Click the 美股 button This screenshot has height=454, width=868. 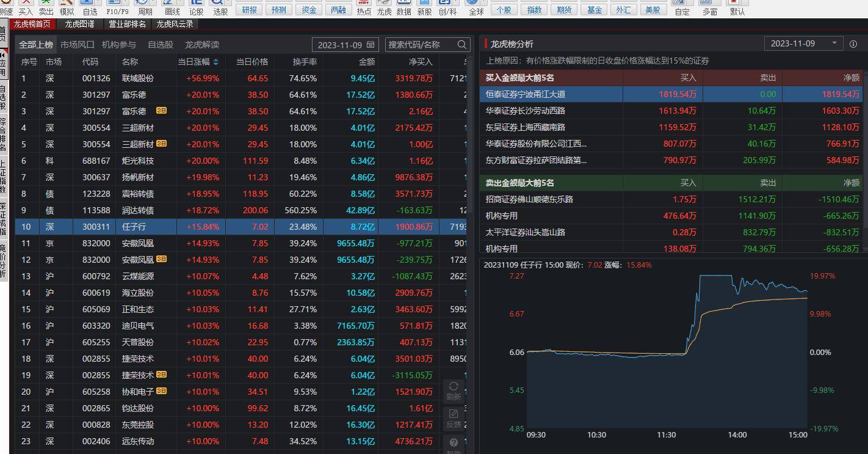pyautogui.click(x=653, y=10)
